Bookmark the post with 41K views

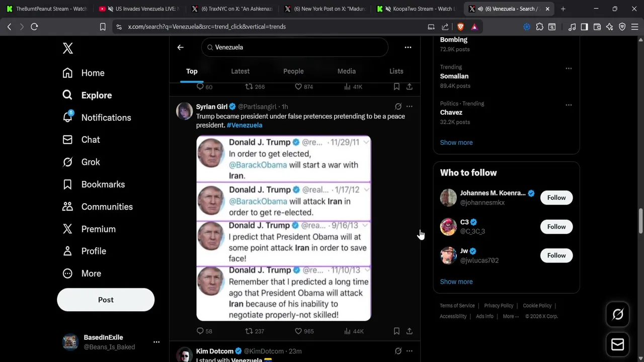(x=396, y=86)
